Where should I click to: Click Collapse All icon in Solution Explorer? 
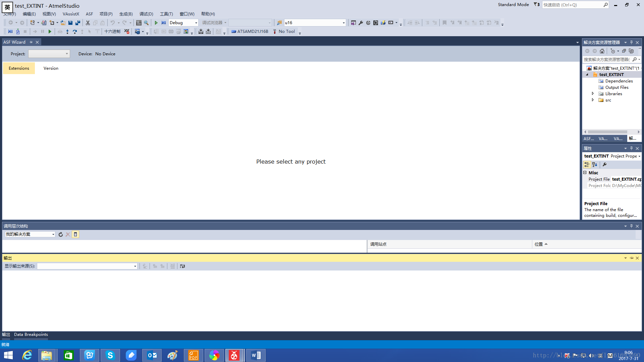click(624, 51)
